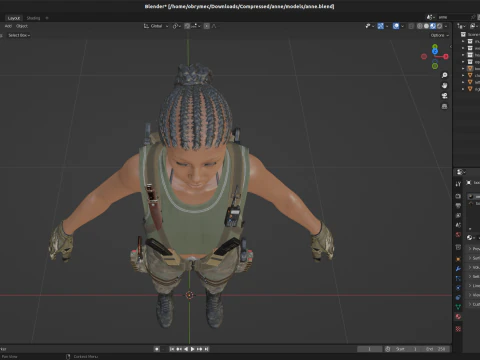The height and width of the screenshot is (360, 480).
Task: Open the pivot point dropdown
Action: [177, 26]
